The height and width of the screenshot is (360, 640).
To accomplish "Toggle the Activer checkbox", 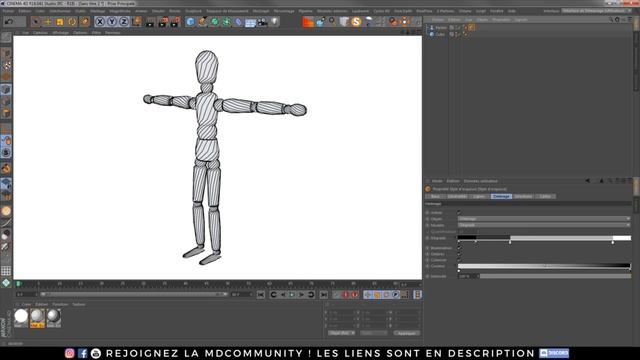I will click(459, 213).
